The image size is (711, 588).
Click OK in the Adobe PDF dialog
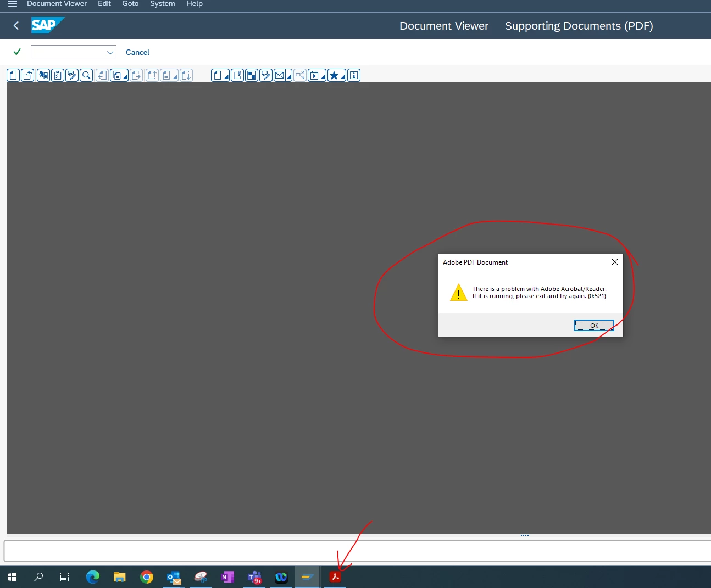(594, 326)
